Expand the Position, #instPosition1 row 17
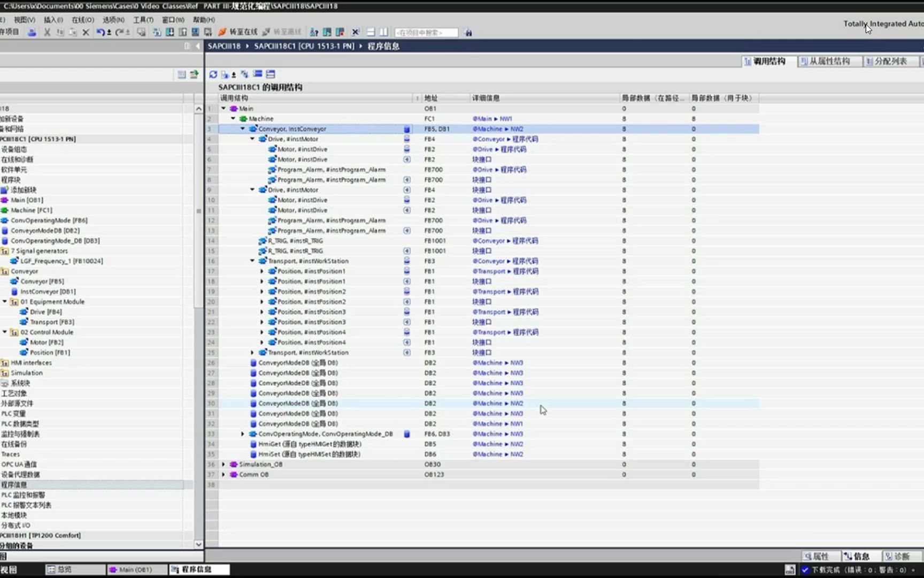 pyautogui.click(x=262, y=271)
